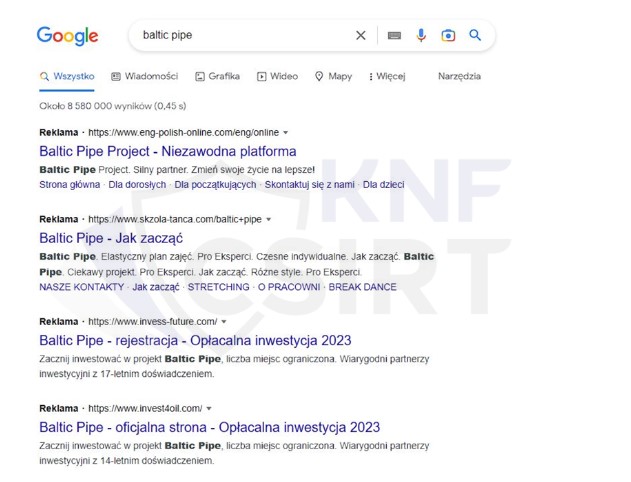Image resolution: width=631 pixels, height=482 pixels.
Task: Start voice search with microphone icon
Action: point(421,36)
